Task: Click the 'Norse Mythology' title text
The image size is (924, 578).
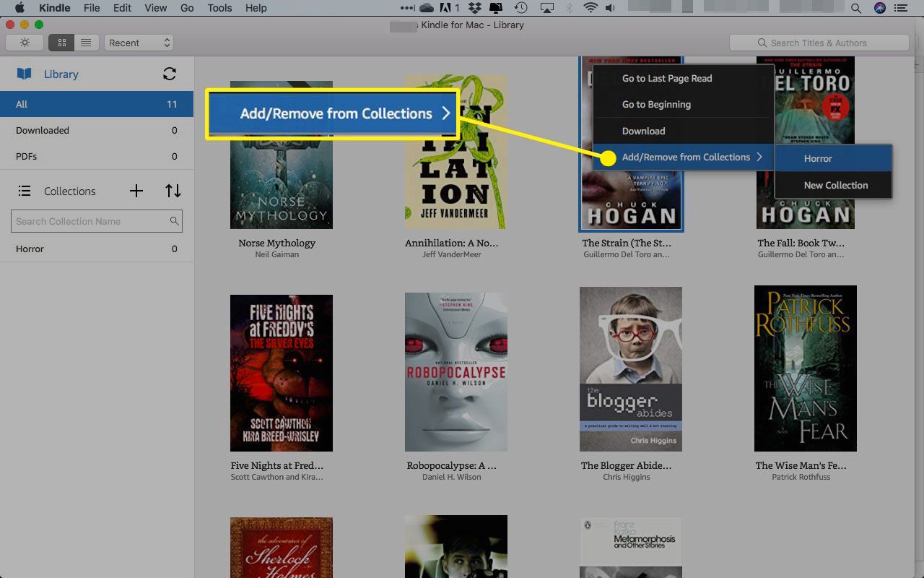Action: 277,243
